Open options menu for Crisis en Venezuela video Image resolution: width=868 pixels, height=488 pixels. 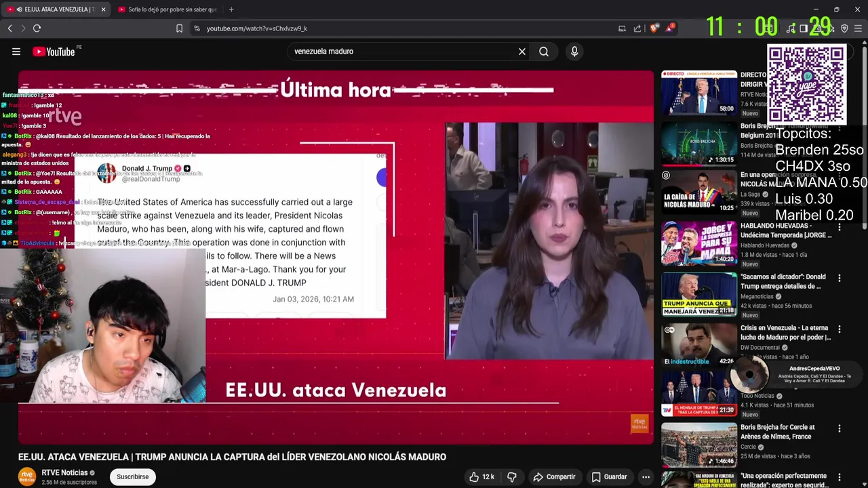[x=840, y=329]
